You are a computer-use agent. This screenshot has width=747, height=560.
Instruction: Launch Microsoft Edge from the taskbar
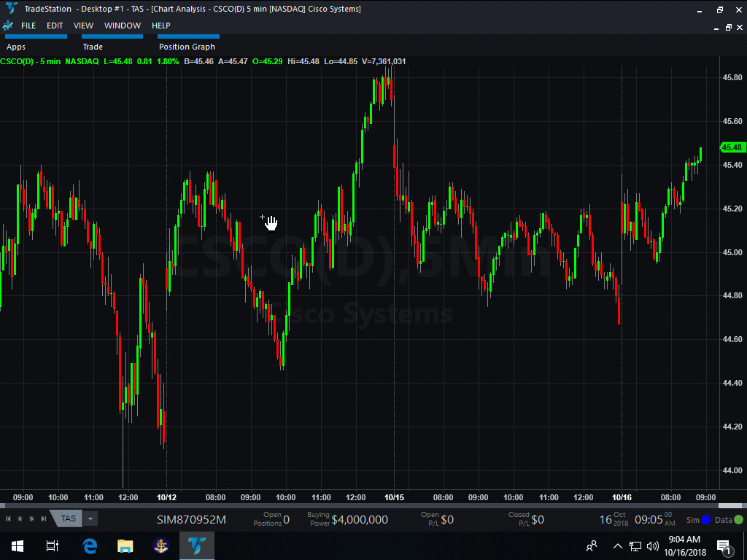pos(90,545)
